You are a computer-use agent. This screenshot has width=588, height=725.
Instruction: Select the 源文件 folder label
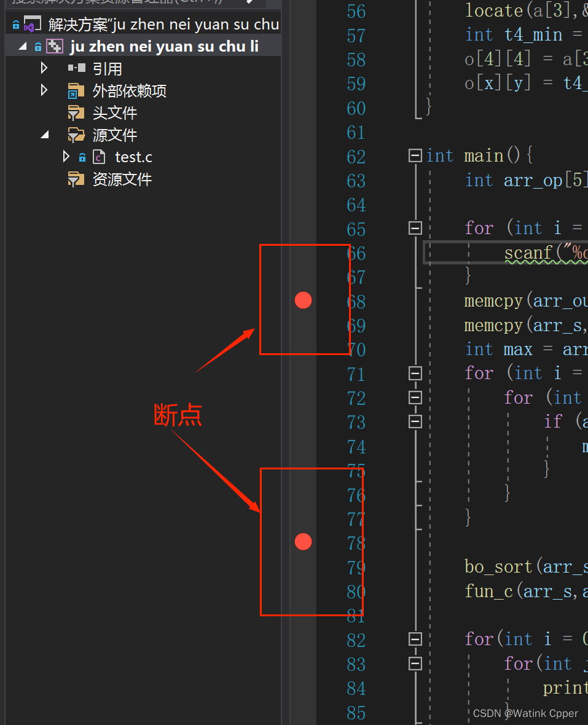click(x=115, y=135)
